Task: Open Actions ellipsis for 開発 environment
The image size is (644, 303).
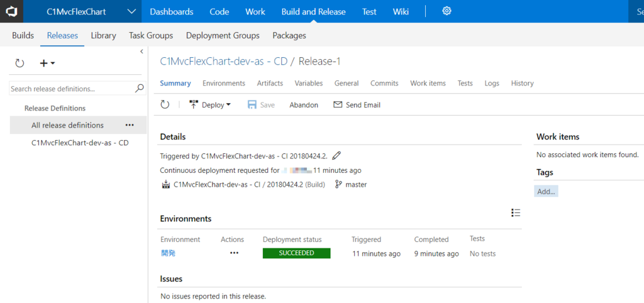Action: (234, 253)
